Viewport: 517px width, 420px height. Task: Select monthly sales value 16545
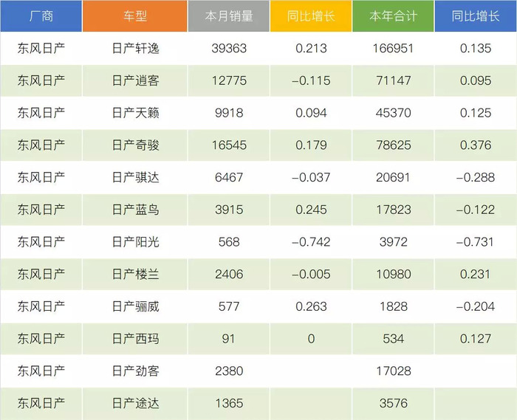tap(229, 145)
